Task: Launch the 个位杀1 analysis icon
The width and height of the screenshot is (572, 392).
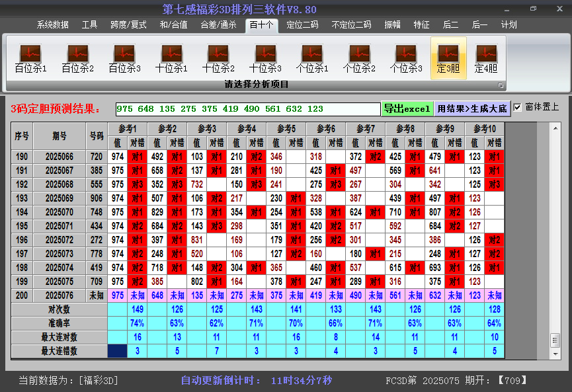Action: click(312, 58)
